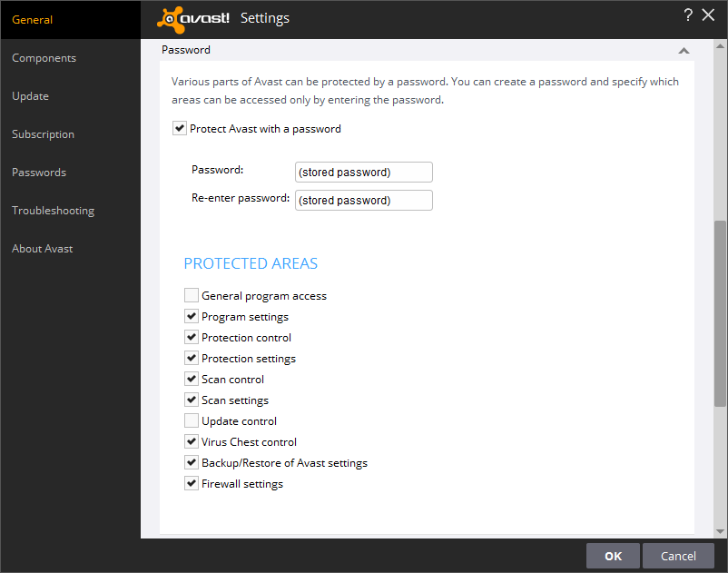Click the Re-enter password field
728x573 pixels.
tap(364, 201)
